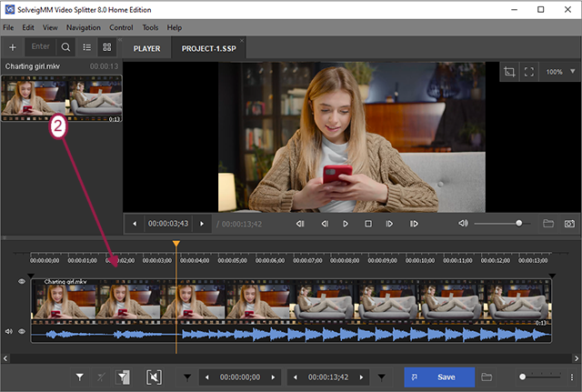Switch the media list to thumbnail view

(x=106, y=46)
